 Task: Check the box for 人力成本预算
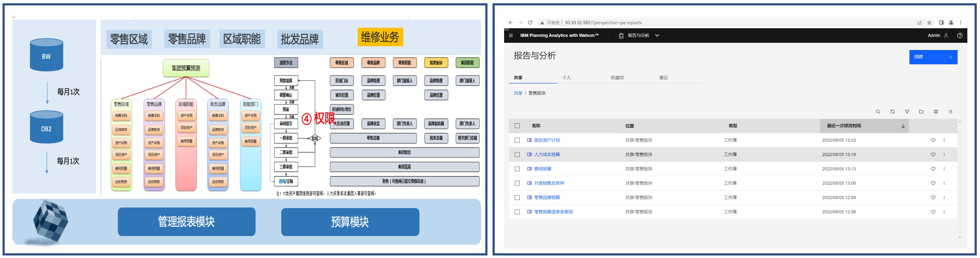(517, 155)
